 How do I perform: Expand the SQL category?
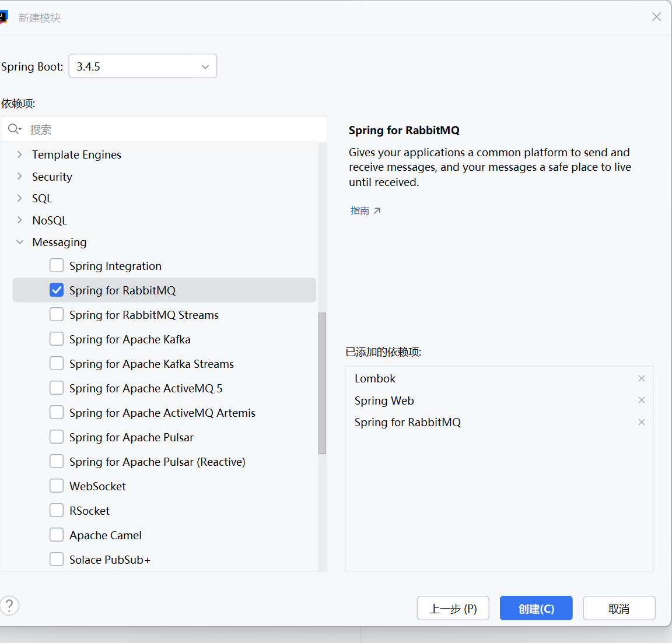(x=19, y=198)
